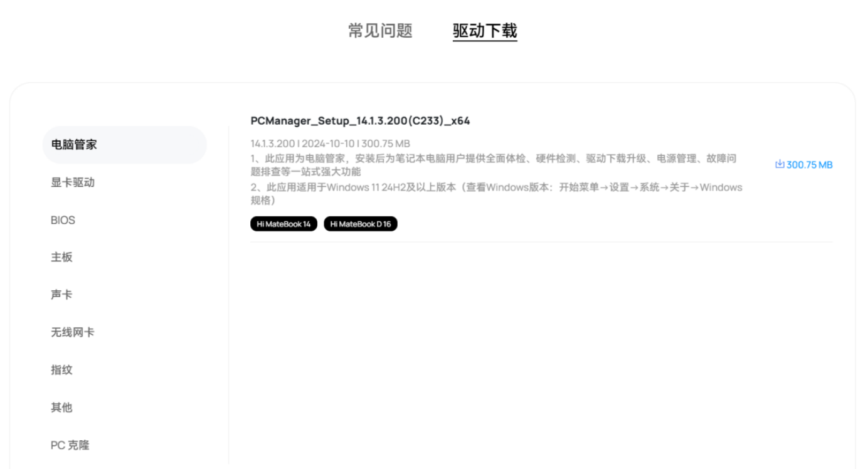Select the 声卡 driver category
The width and height of the screenshot is (868, 469).
pyautogui.click(x=61, y=295)
